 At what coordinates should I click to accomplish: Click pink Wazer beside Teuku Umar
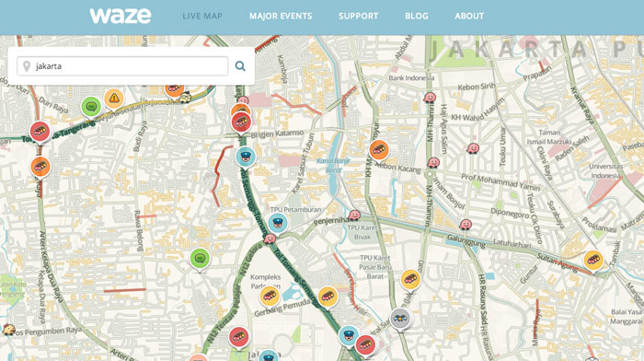[473, 148]
